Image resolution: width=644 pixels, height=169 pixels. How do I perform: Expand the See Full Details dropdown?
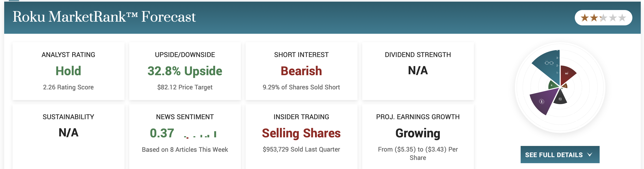tap(559, 155)
